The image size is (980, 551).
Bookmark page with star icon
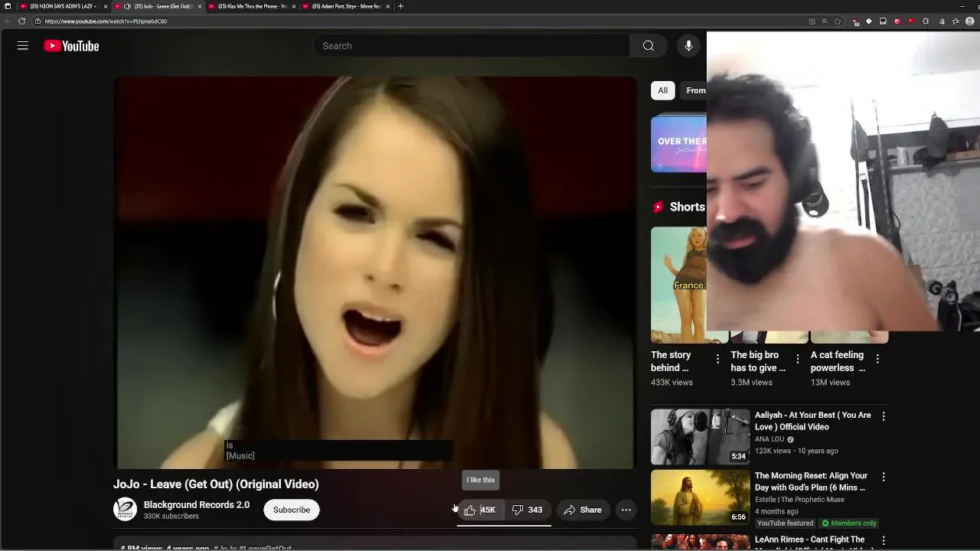[x=838, y=21]
